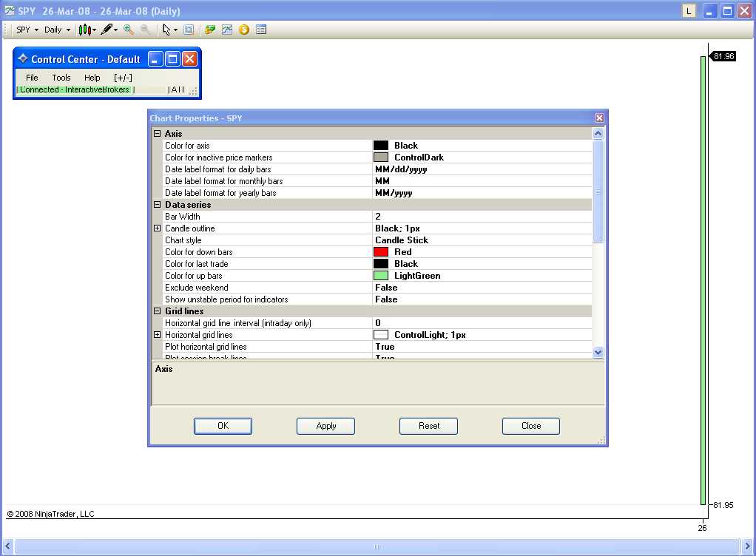The image size is (756, 556).
Task: Minimize the Control Center window
Action: click(x=155, y=59)
